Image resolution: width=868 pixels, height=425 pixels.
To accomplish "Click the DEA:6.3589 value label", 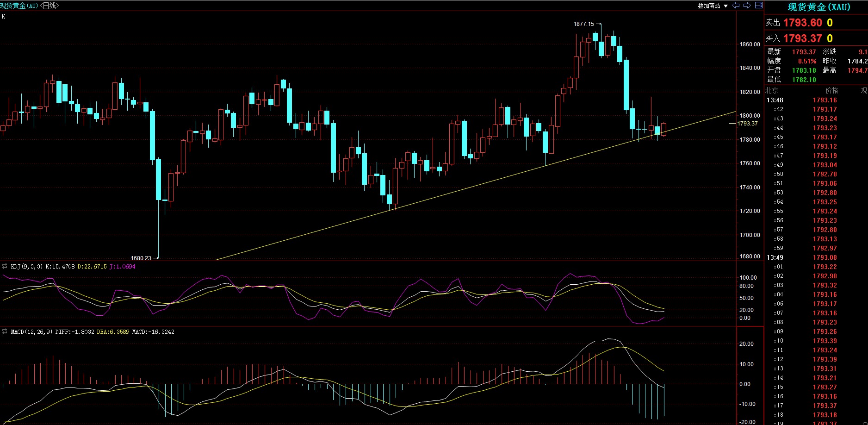I will (113, 332).
